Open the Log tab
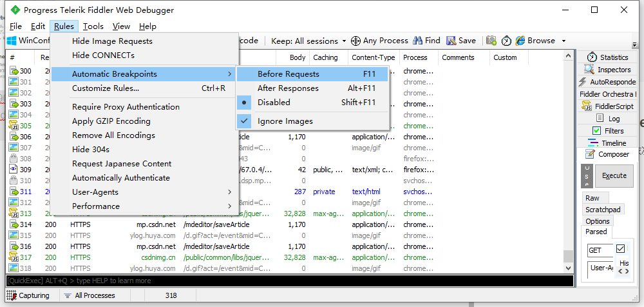This screenshot has width=644, height=307. (608, 119)
